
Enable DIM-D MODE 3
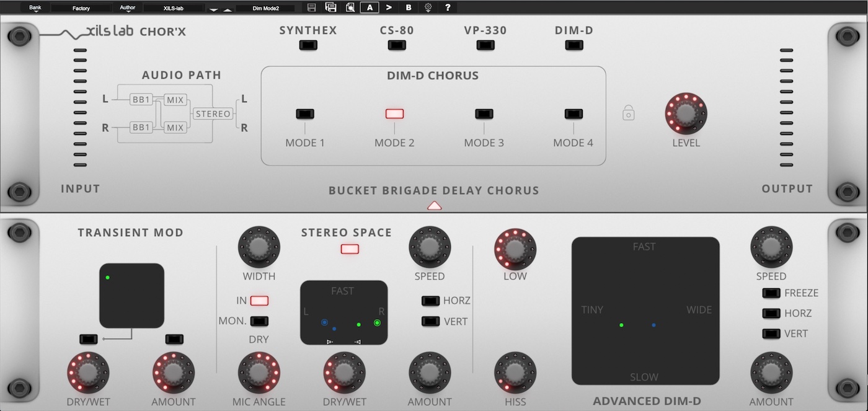[x=484, y=114]
